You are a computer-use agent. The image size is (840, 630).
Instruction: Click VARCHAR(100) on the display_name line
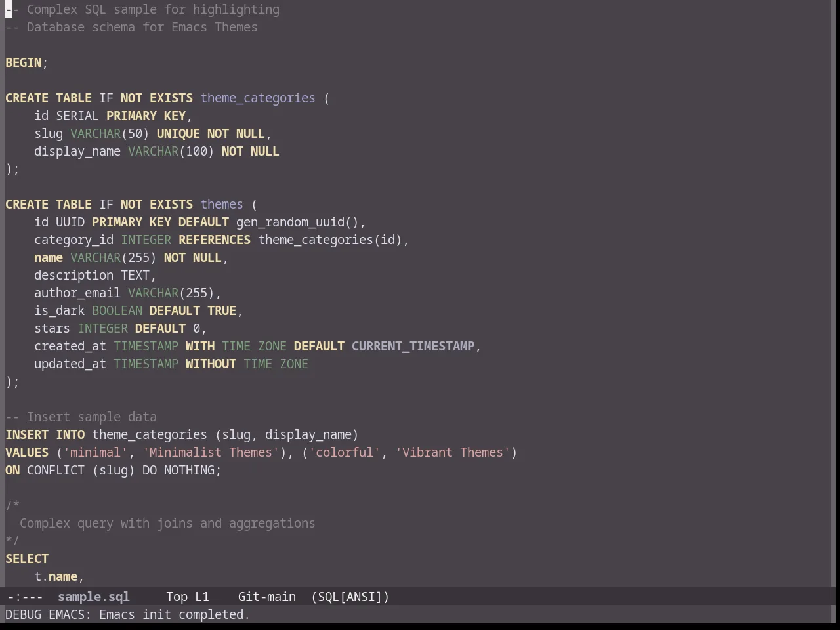(x=171, y=151)
